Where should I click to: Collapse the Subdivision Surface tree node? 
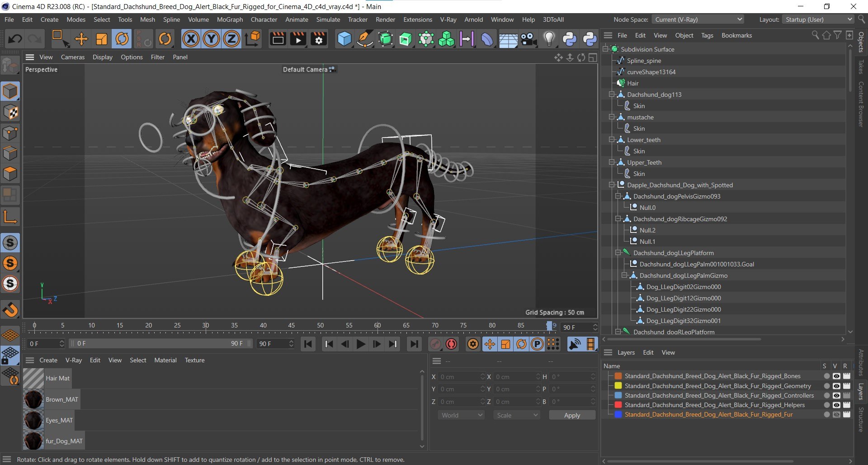[x=605, y=49]
